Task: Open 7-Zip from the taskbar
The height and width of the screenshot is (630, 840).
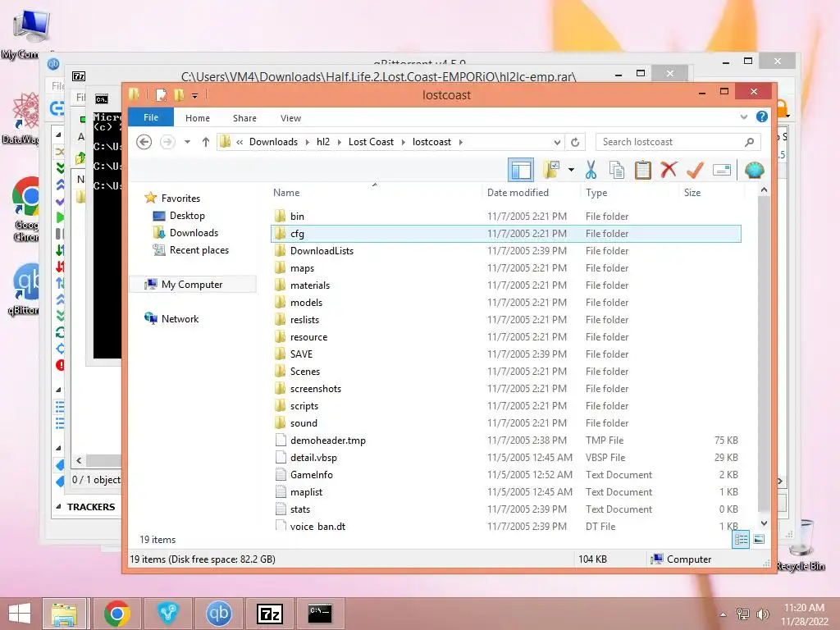Action: tap(269, 614)
